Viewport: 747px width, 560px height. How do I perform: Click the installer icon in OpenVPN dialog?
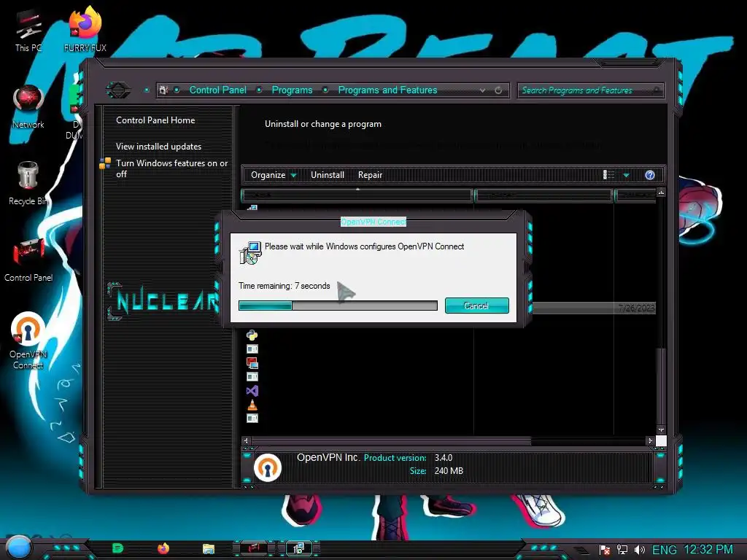tap(250, 253)
